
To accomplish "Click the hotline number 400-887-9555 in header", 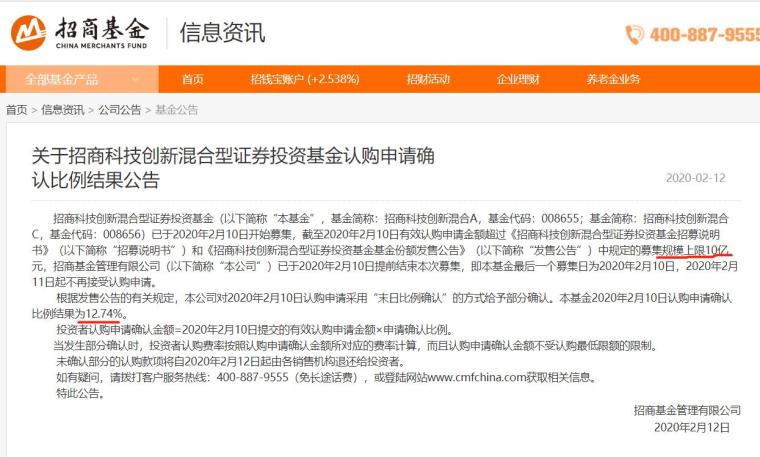I will (x=704, y=35).
